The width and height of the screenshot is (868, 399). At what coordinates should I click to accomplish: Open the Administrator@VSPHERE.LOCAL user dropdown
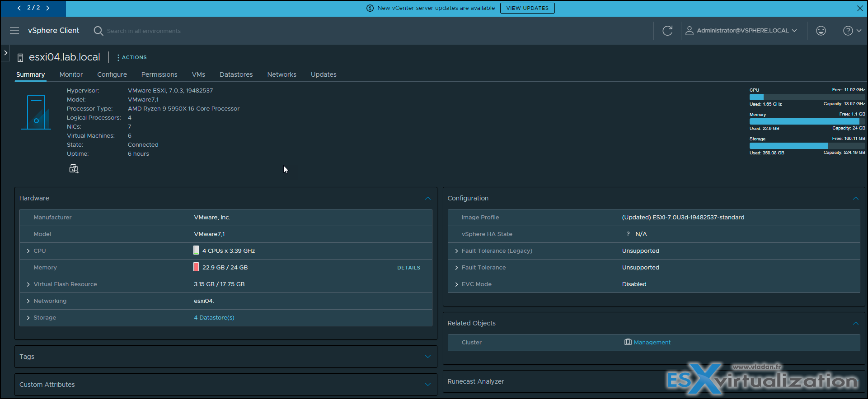[741, 31]
